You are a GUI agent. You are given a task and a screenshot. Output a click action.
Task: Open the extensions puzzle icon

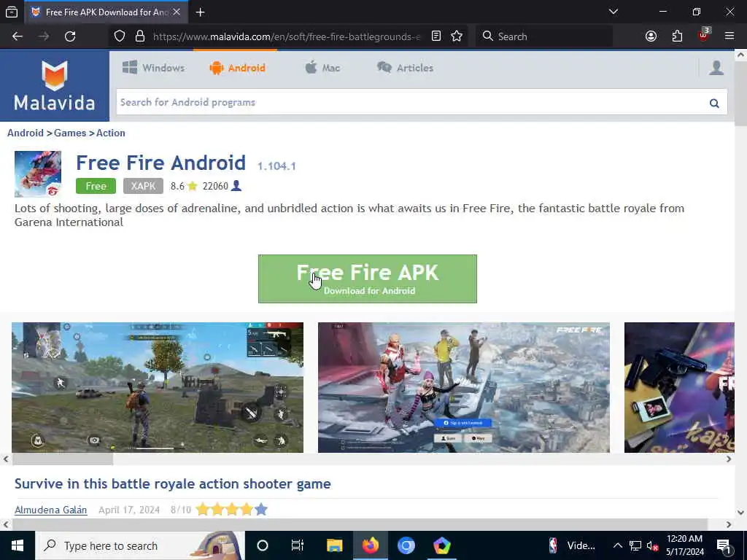[x=677, y=36]
